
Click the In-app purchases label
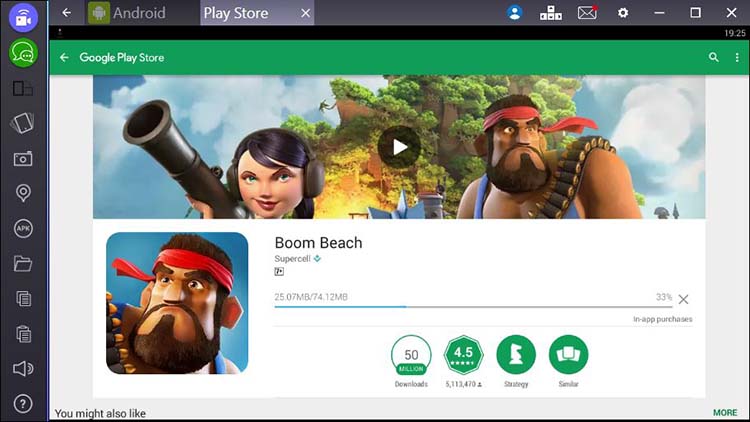pos(662,319)
